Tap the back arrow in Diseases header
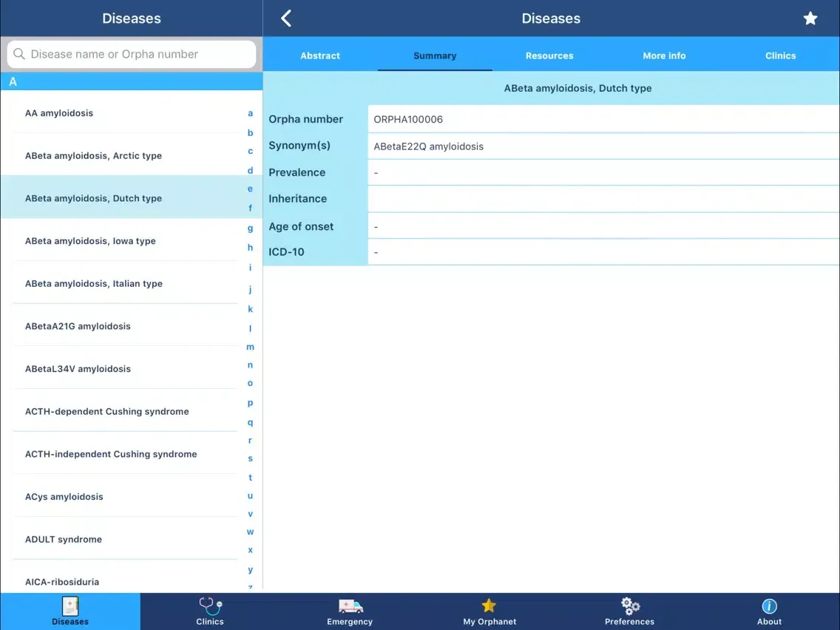 (286, 18)
